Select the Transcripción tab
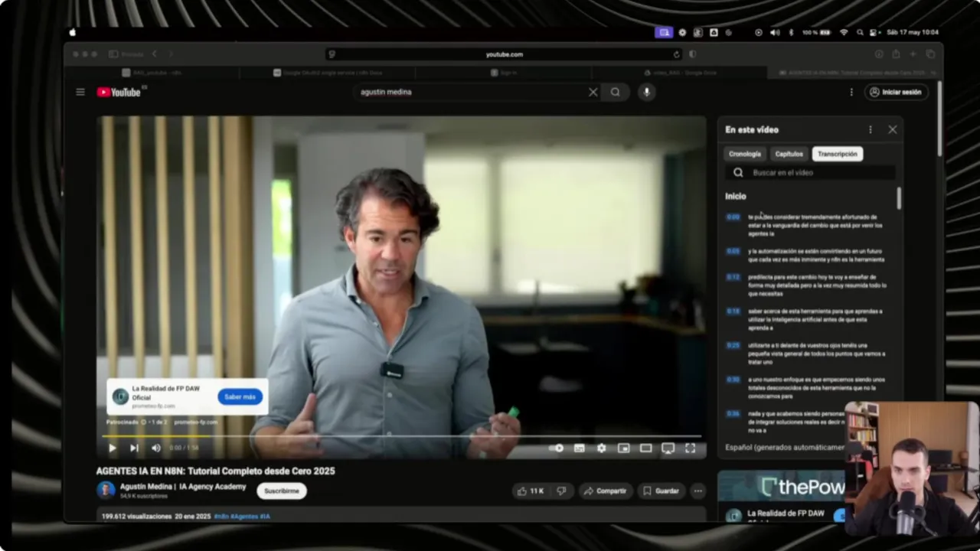980x551 pixels. (838, 154)
